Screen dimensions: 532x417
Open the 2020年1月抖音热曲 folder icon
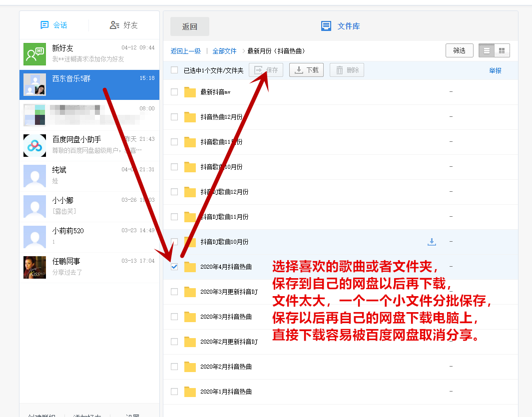coord(190,392)
